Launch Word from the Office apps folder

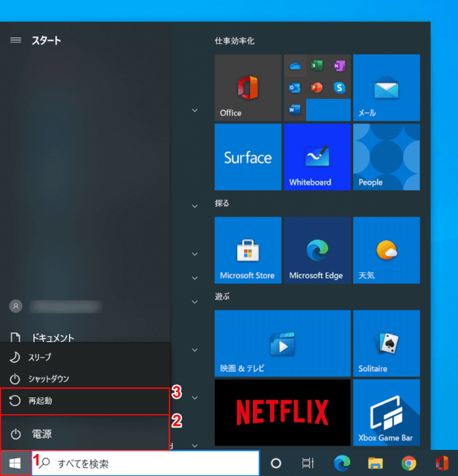[295, 109]
